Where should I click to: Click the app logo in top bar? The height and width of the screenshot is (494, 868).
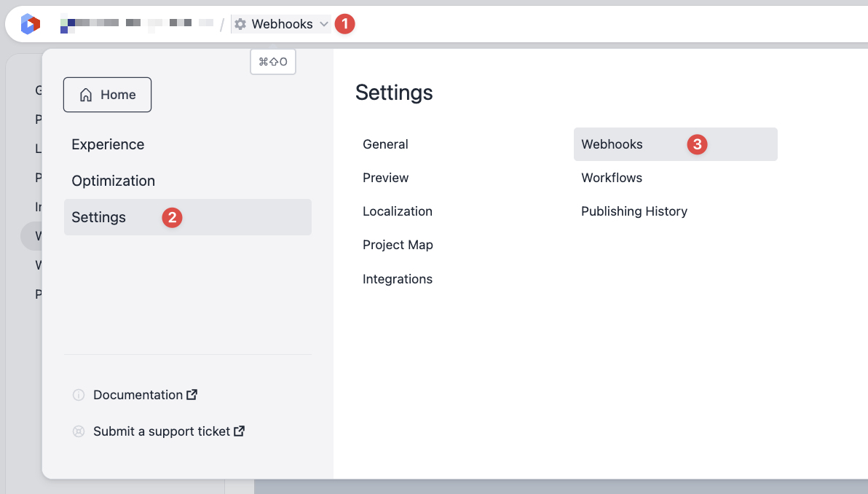(30, 24)
